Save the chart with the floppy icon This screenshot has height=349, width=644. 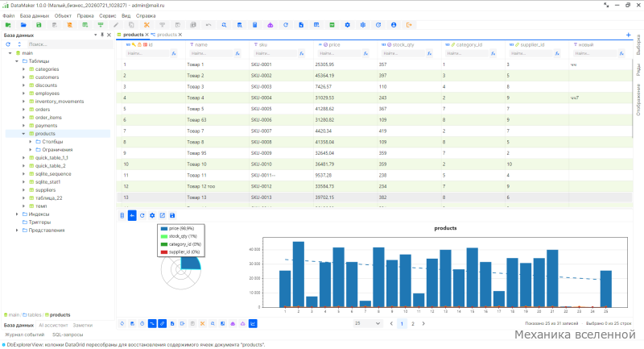pos(172,215)
